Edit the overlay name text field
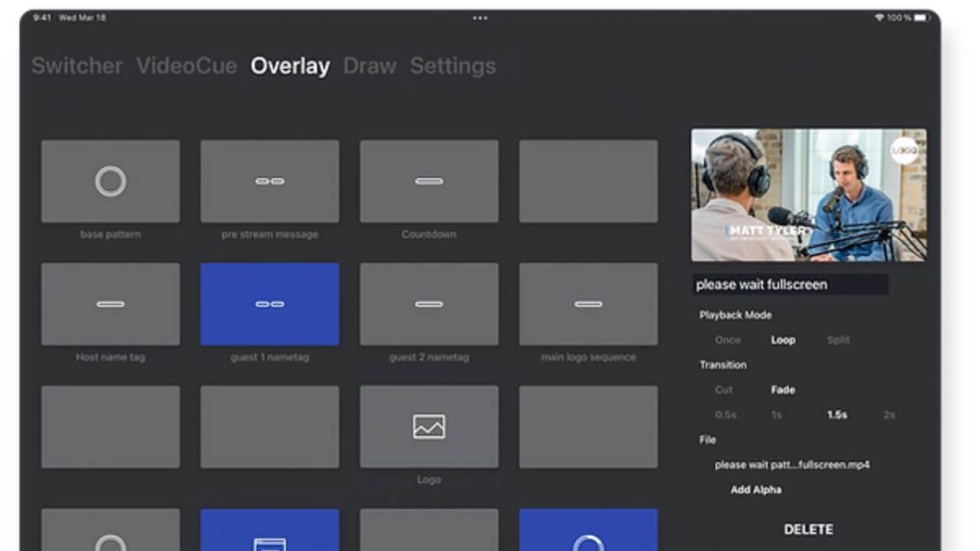Image resolution: width=980 pixels, height=551 pixels. click(790, 284)
